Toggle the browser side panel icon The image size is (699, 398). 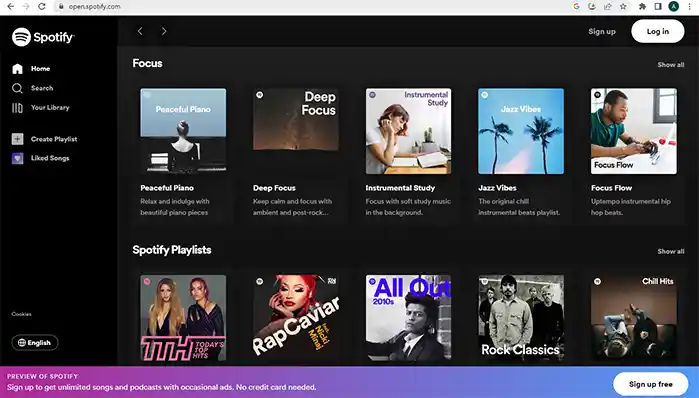pyautogui.click(x=658, y=6)
